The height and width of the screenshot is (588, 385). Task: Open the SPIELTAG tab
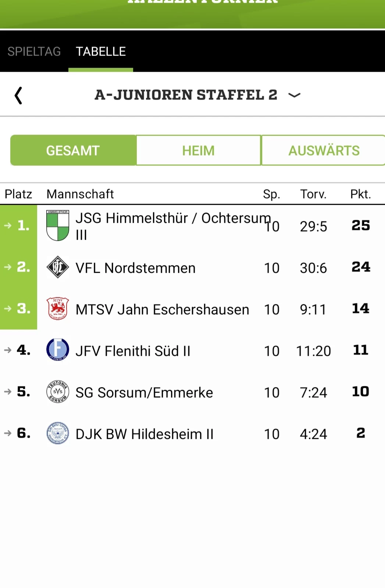pos(34,51)
